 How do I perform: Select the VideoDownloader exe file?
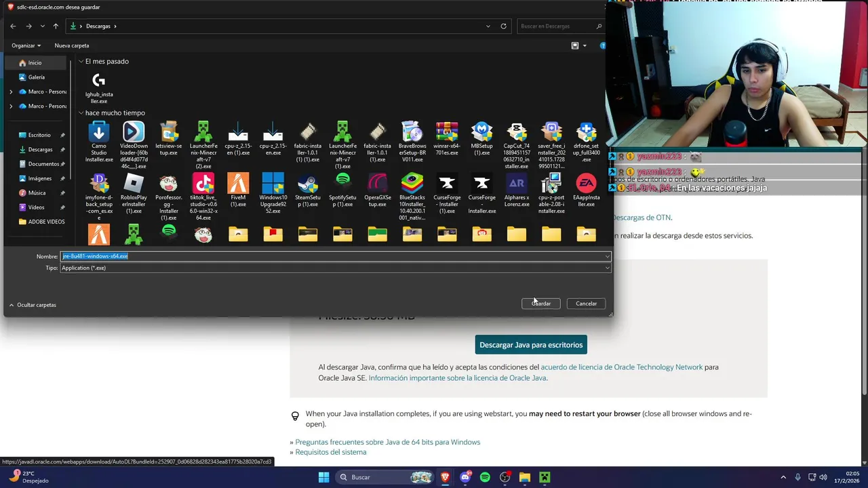pos(134,145)
